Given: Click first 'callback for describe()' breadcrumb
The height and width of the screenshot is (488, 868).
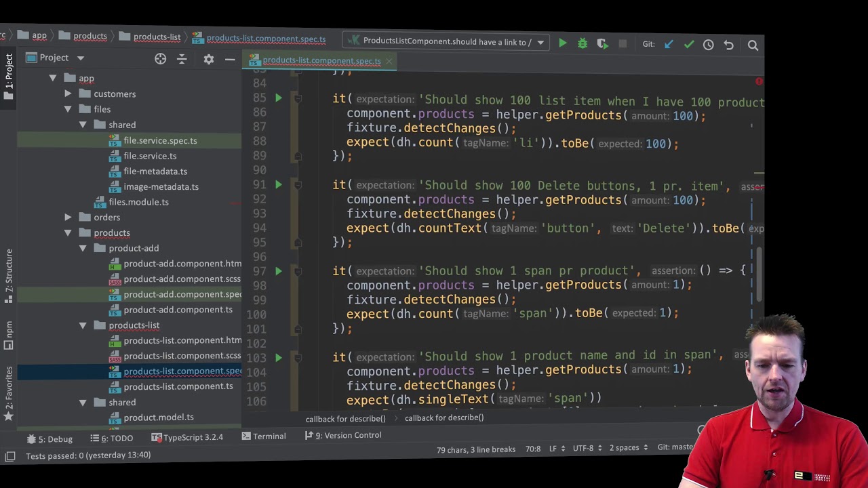Looking at the screenshot, I should coord(345,419).
